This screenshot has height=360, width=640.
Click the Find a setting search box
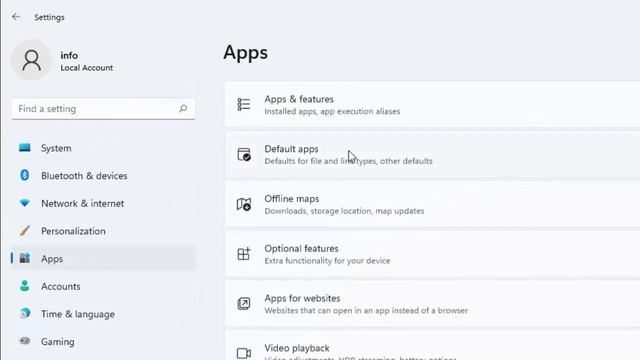(103, 109)
